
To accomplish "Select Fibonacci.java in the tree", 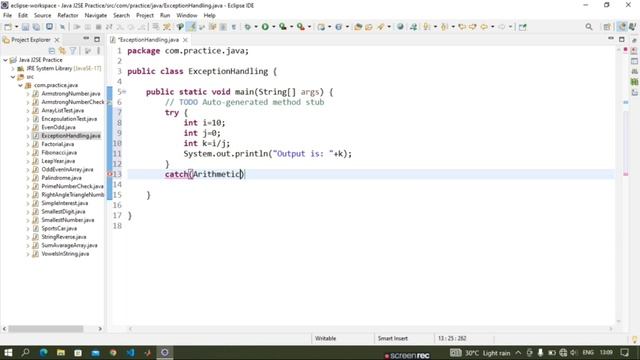I will pyautogui.click(x=59, y=153).
